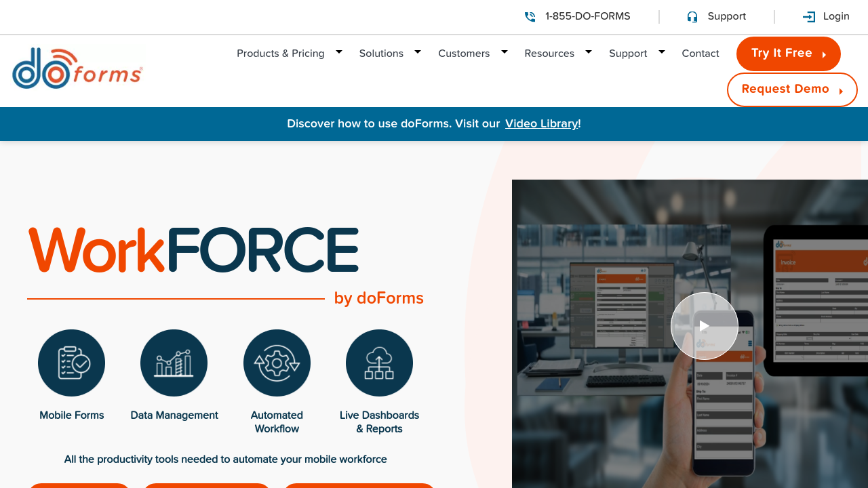Expand the Products & Pricing dropdown arrow
The width and height of the screenshot is (868, 488).
(339, 52)
